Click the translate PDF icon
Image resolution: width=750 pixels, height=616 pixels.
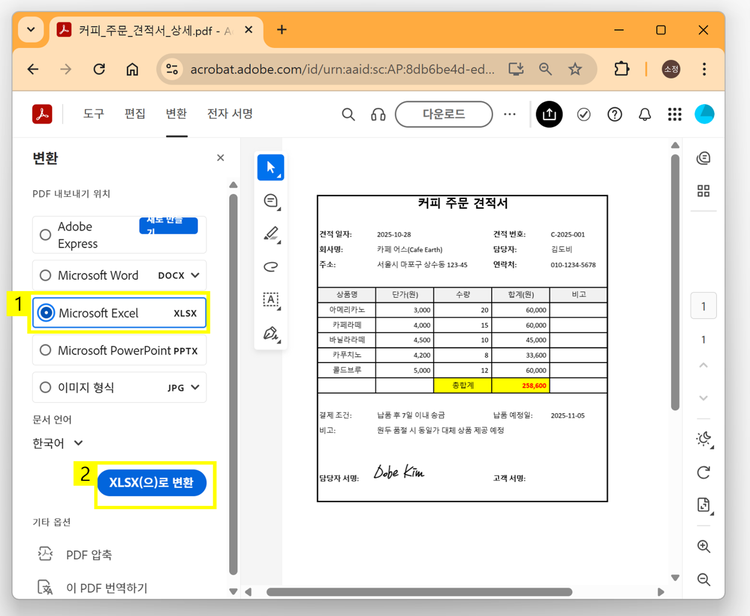[x=45, y=587]
